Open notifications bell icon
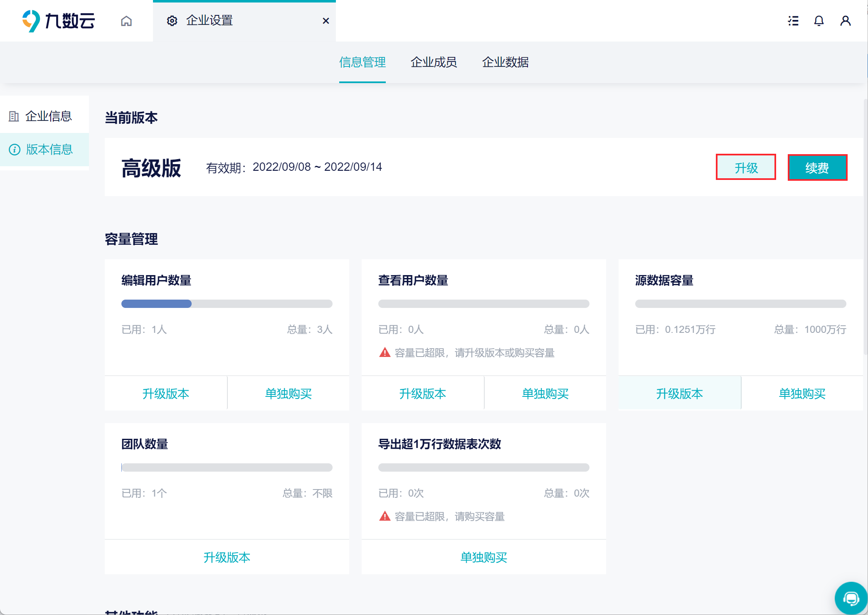 [819, 21]
